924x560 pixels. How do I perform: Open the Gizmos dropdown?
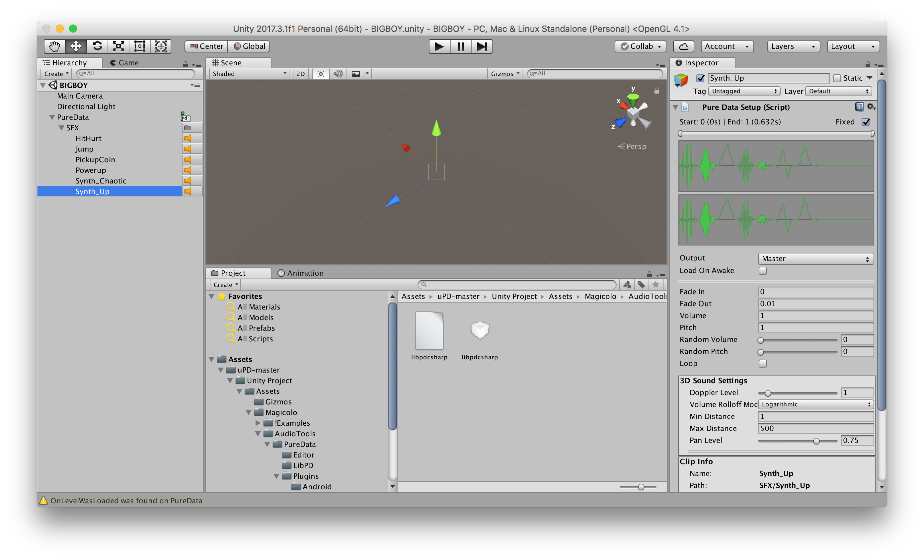click(x=505, y=74)
